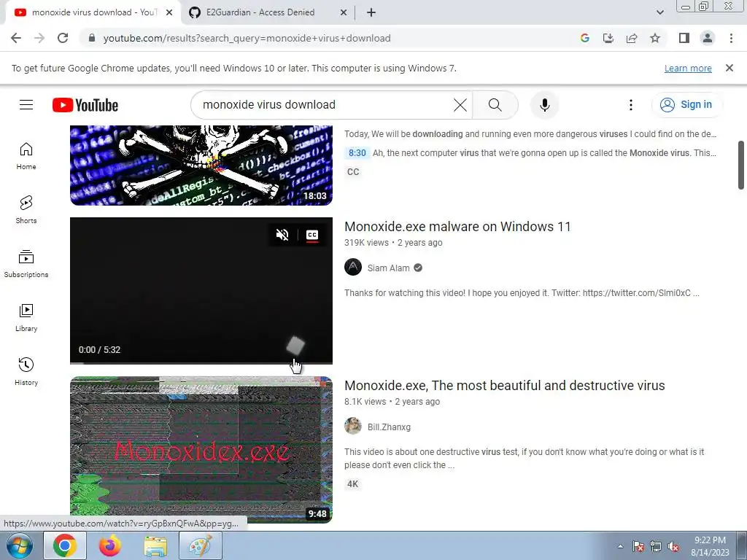Open Shorts in the sidebar

coord(26,209)
